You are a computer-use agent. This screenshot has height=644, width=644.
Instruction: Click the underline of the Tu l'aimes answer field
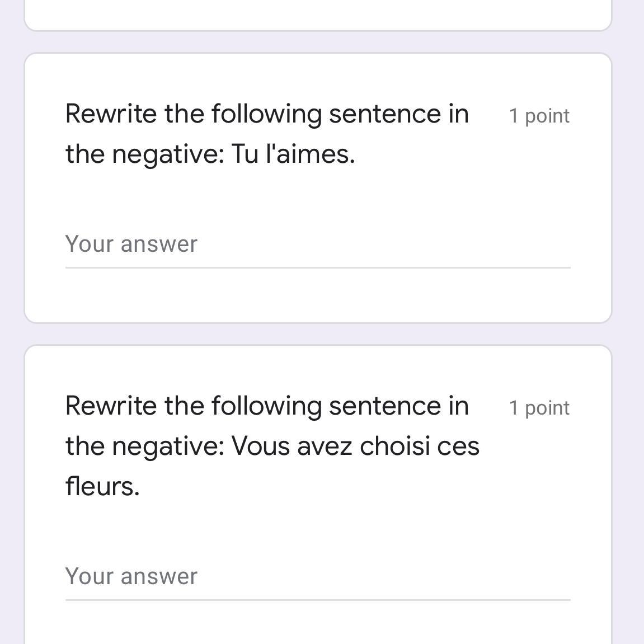317,268
